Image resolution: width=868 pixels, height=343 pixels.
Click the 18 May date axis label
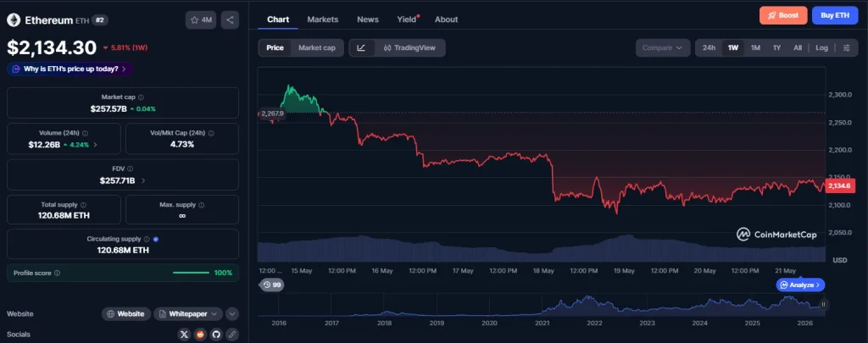pos(543,270)
